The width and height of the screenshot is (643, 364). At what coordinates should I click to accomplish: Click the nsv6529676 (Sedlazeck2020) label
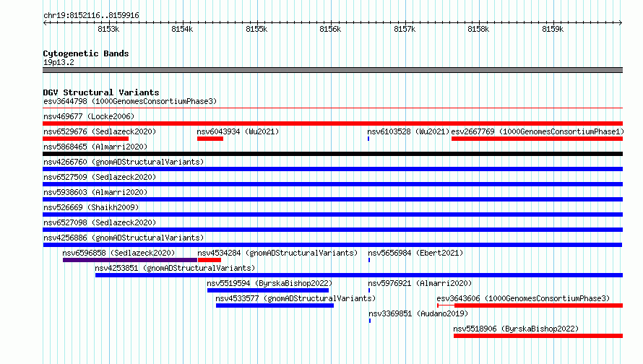100,131
